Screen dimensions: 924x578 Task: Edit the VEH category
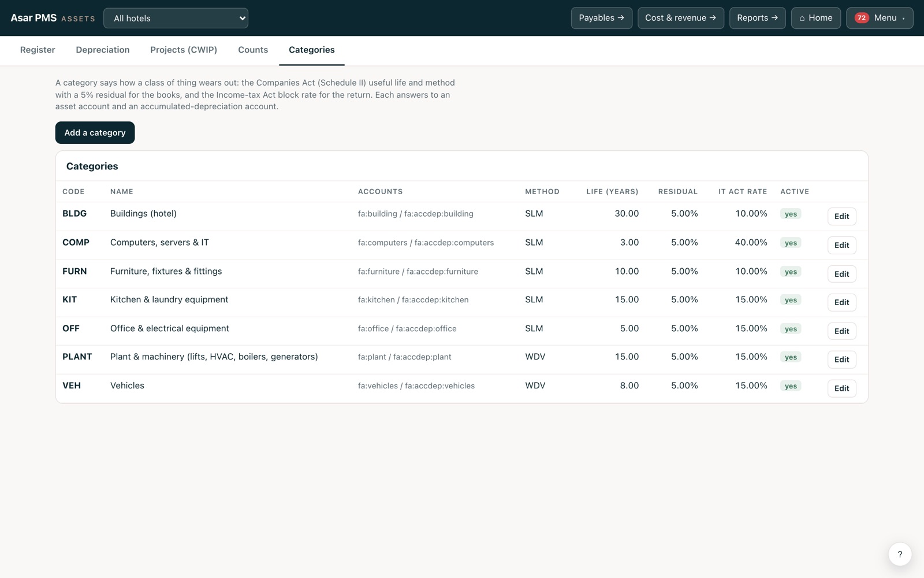842,388
